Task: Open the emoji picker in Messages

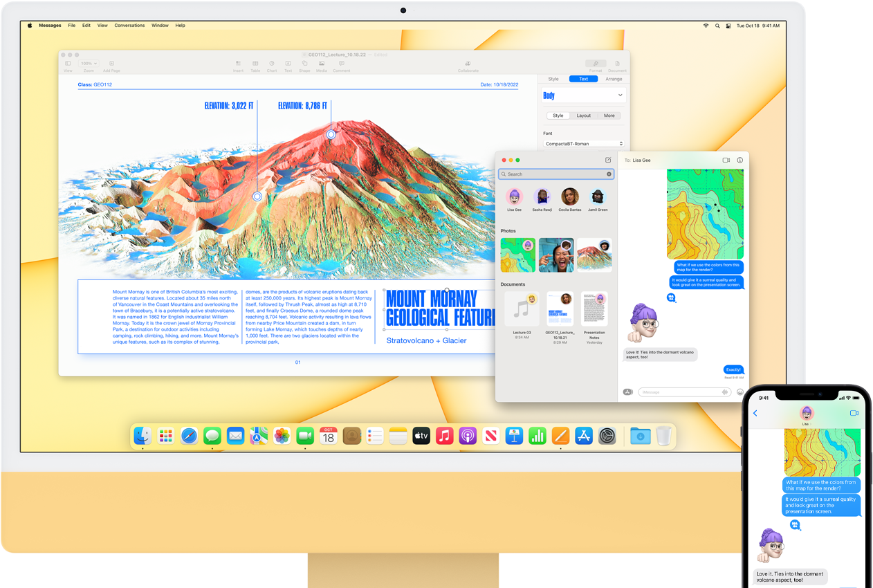Action: [x=739, y=392]
